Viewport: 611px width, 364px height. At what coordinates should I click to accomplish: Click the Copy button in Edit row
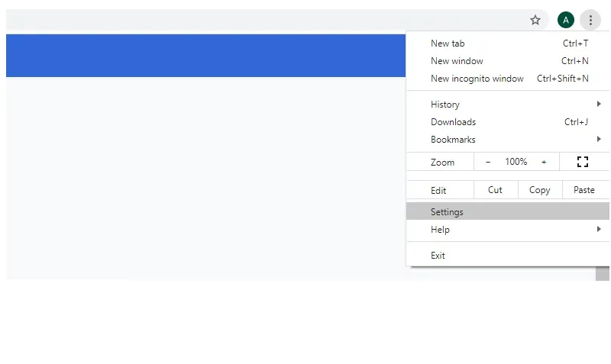coord(540,190)
